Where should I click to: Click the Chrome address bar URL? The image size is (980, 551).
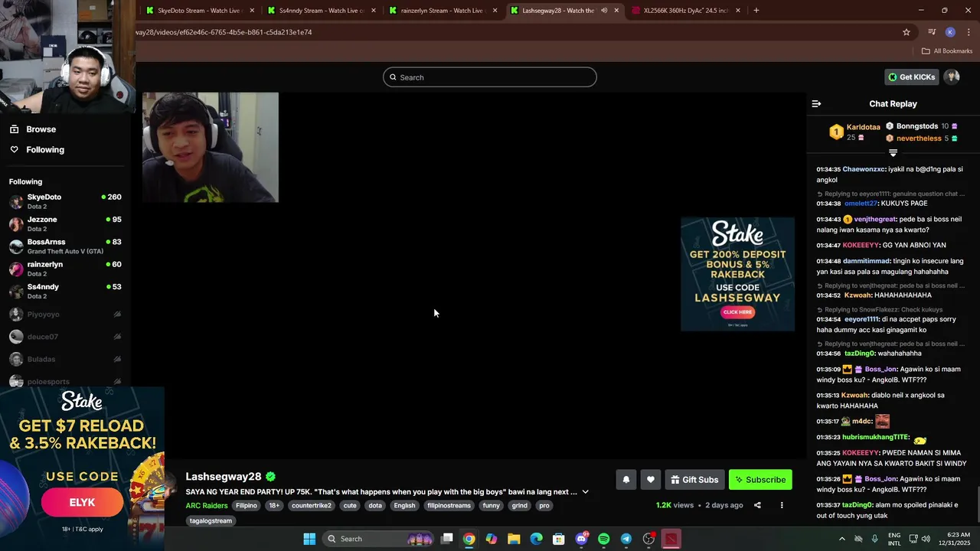pos(224,32)
